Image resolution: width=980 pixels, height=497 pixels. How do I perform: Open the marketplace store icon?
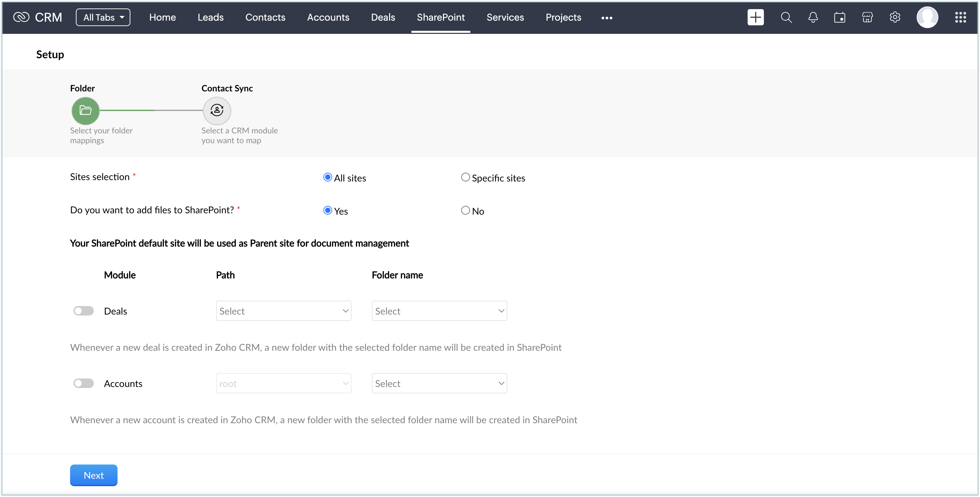tap(867, 18)
